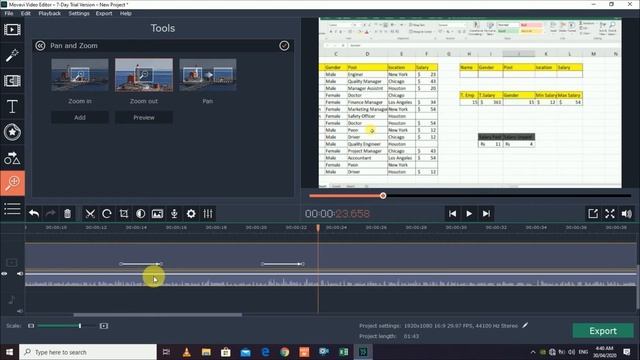The image size is (640, 360).
Task: Rotate the clip
Action: pyautogui.click(x=107, y=213)
